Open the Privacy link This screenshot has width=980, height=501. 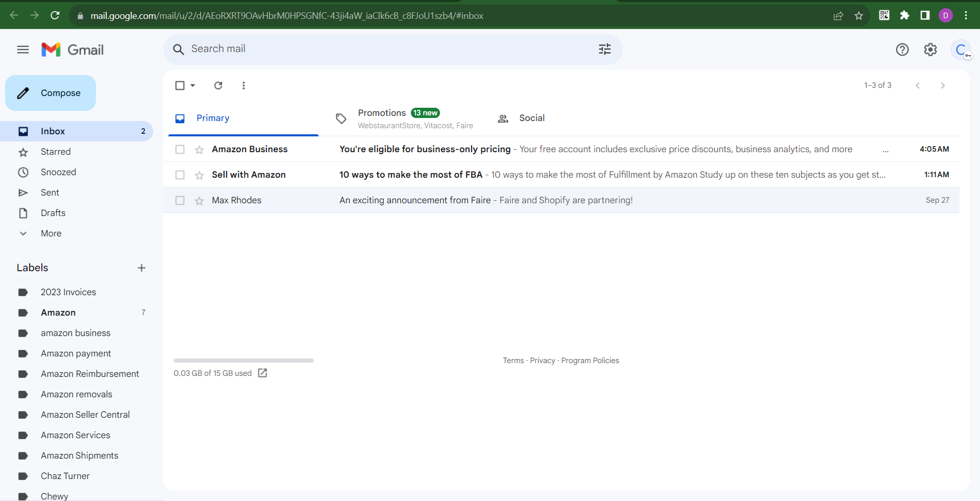click(542, 361)
